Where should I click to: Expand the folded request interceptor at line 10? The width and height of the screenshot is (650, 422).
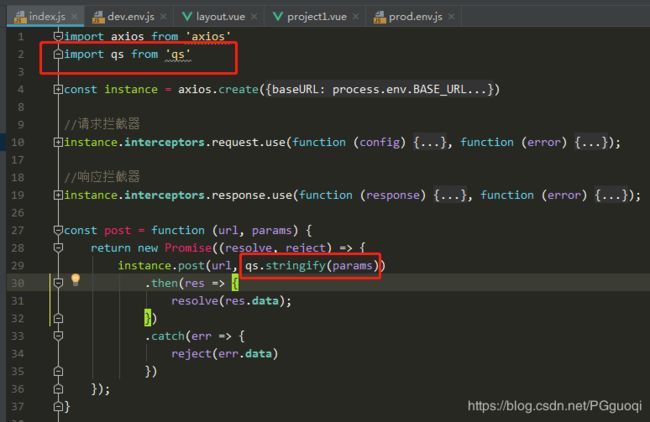58,142
